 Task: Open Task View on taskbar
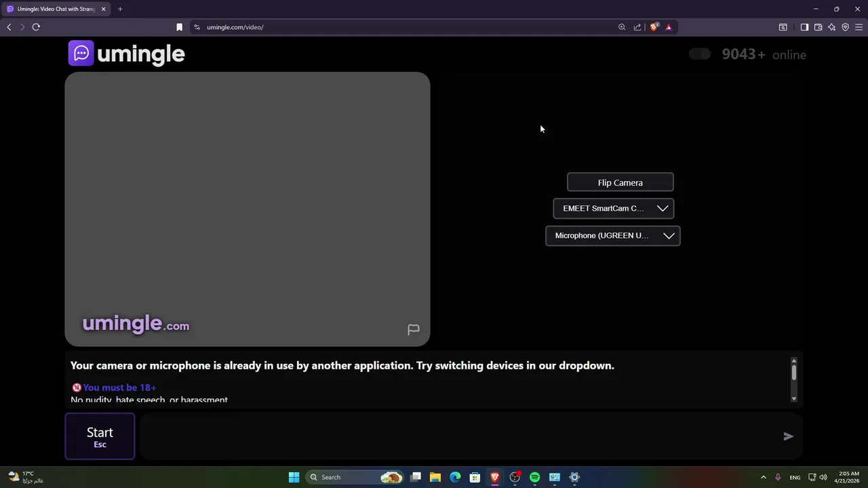416,477
